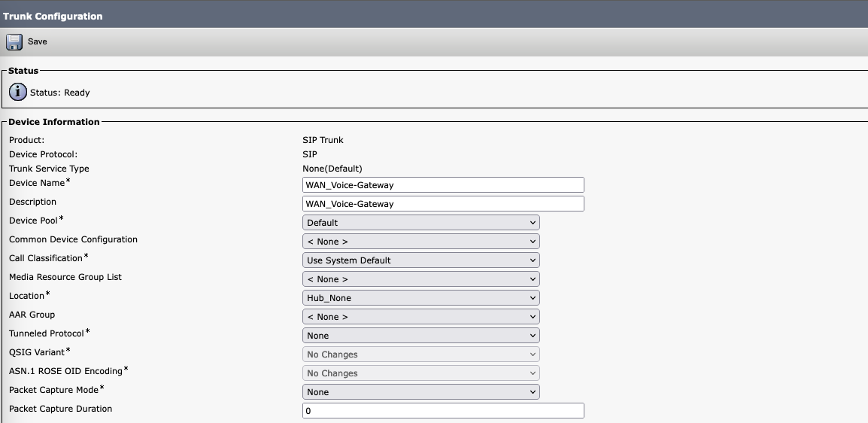868x423 pixels.
Task: Open the Device Pool dropdown
Action: click(x=420, y=223)
